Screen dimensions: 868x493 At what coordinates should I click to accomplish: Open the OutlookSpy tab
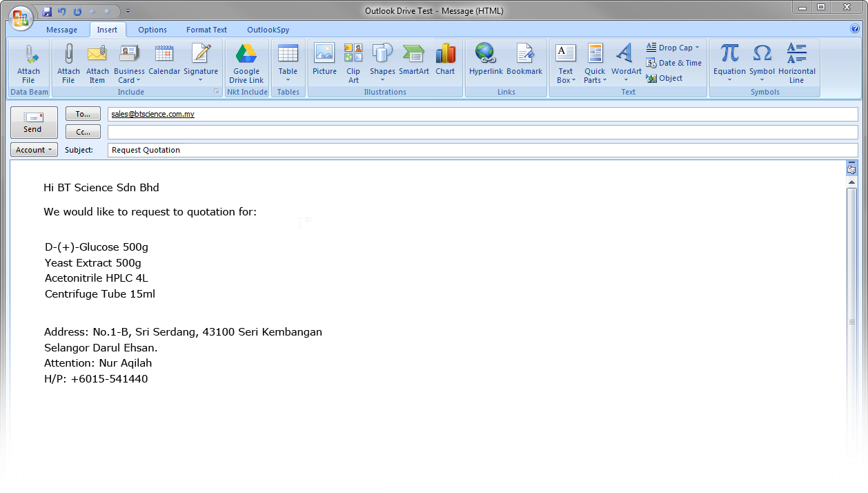tap(268, 30)
